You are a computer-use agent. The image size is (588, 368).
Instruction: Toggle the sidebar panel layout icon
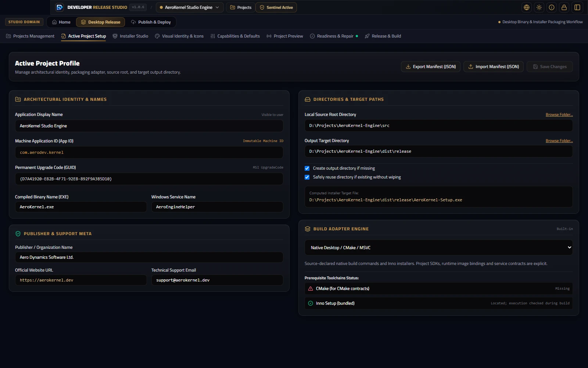coord(577,7)
